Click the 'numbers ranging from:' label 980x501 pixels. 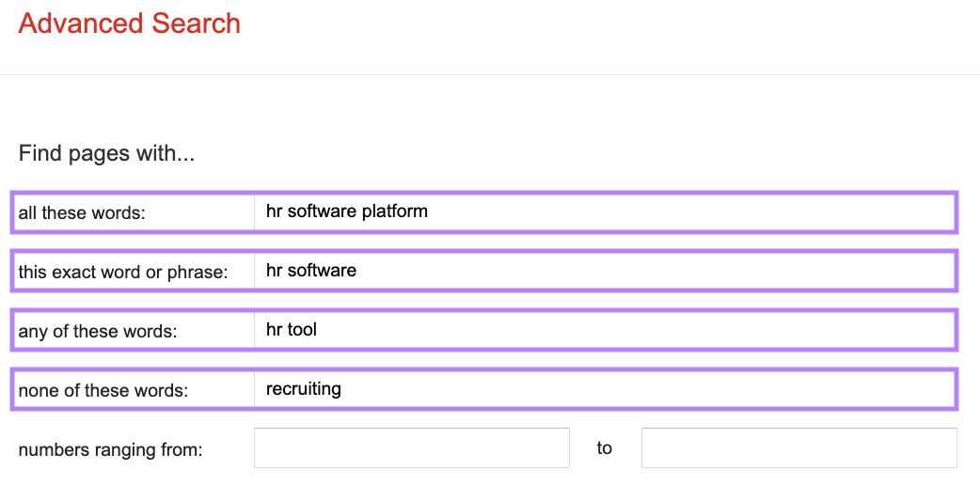click(110, 450)
